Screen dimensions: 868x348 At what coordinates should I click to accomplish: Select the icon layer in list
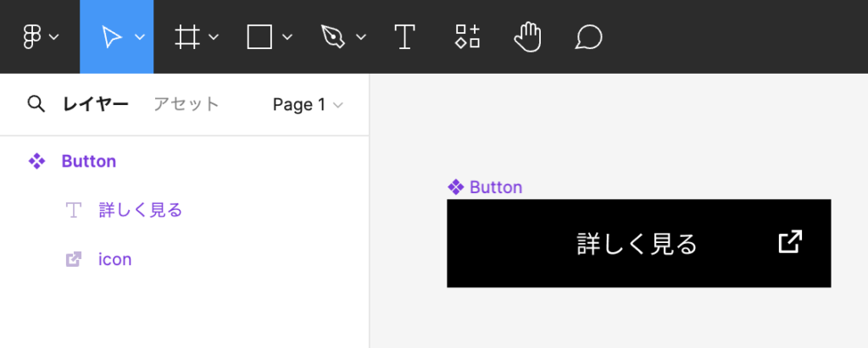coord(114,259)
